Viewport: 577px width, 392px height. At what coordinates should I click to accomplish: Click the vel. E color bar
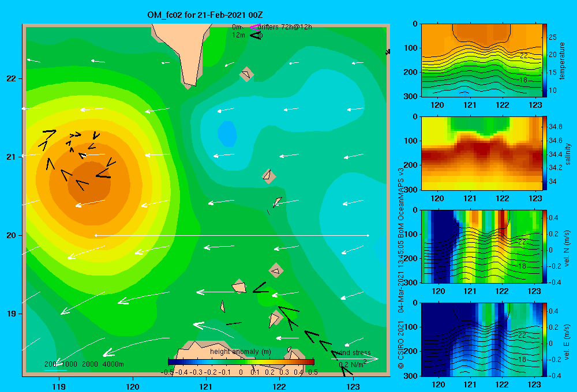pos(545,340)
